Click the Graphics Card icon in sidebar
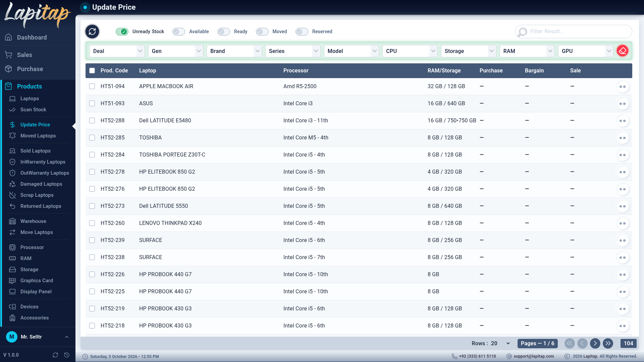This screenshot has width=644, height=362. point(12,281)
